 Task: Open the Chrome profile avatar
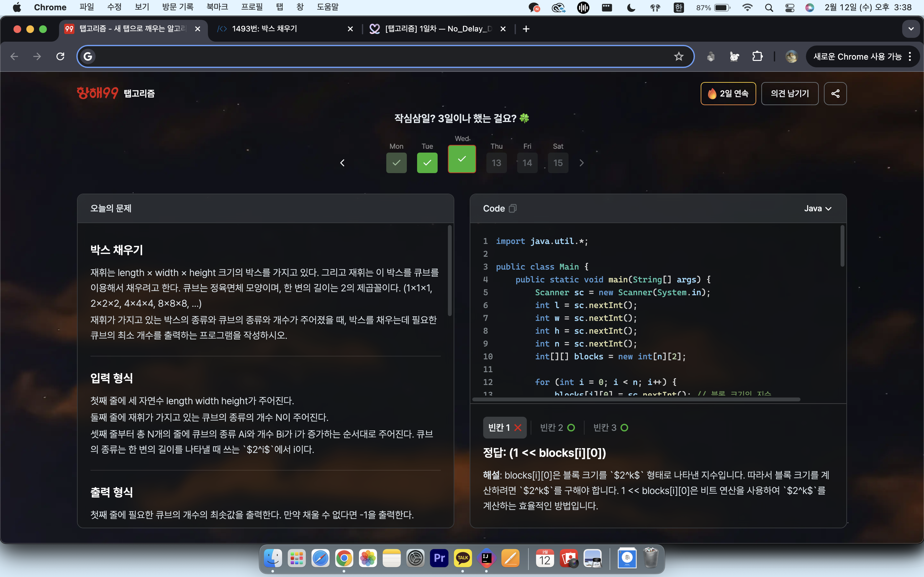(791, 56)
